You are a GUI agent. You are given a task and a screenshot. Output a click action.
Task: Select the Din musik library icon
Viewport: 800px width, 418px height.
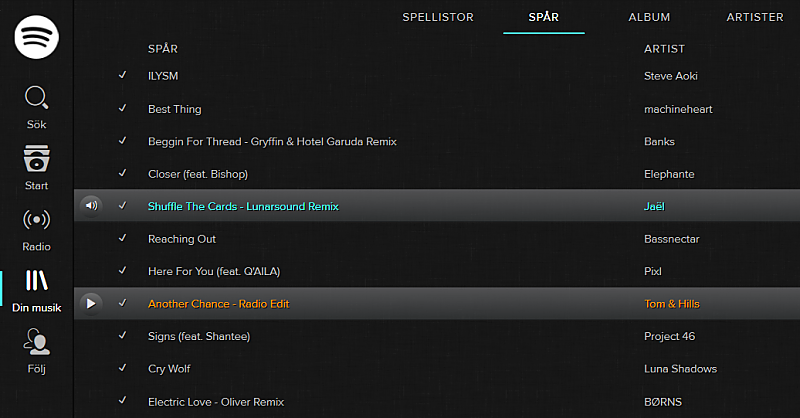[x=36, y=282]
